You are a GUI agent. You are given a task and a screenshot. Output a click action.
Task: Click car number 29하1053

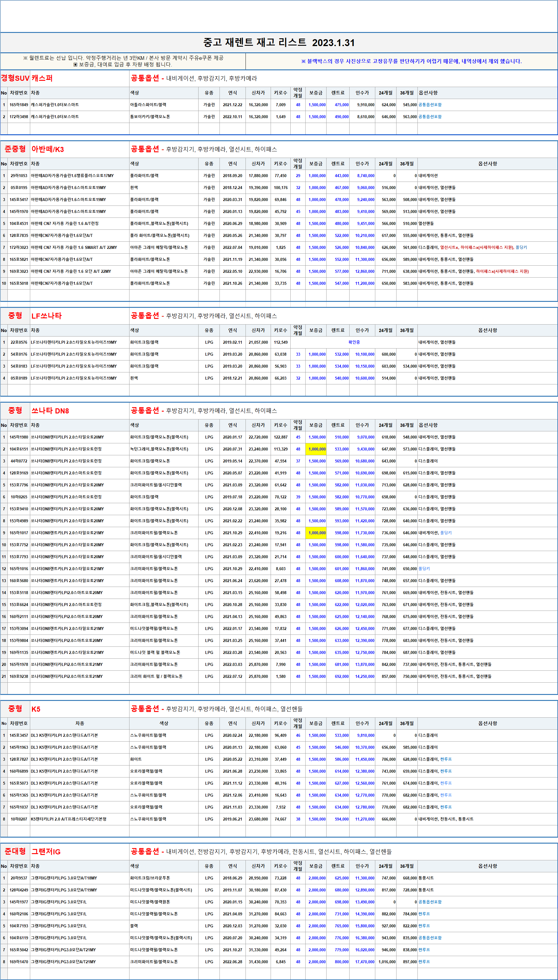point(19,176)
